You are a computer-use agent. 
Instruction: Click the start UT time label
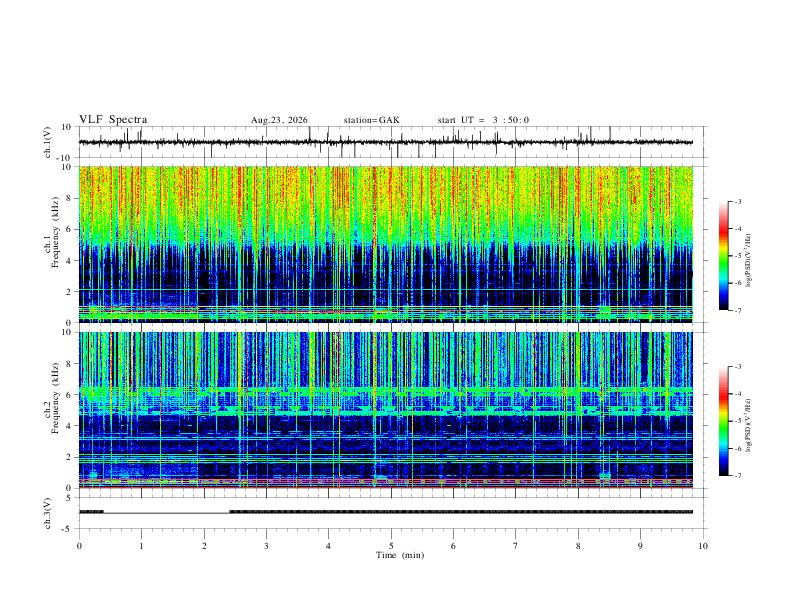click(x=483, y=120)
